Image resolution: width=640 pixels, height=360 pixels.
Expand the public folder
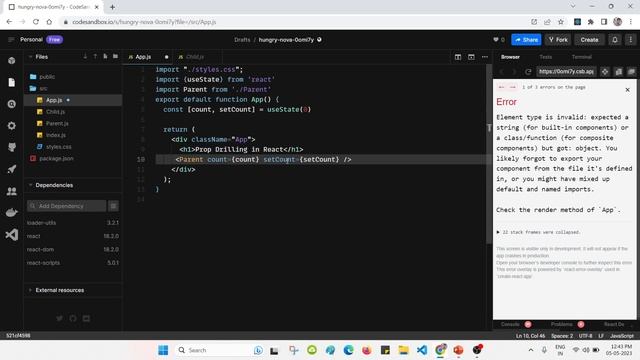[47, 77]
